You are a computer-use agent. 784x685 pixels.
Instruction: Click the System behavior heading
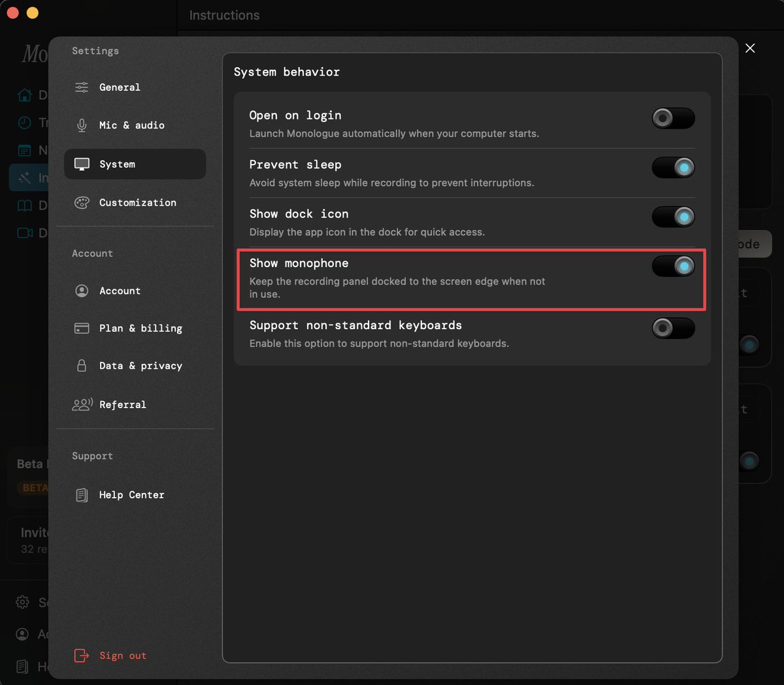pos(287,72)
